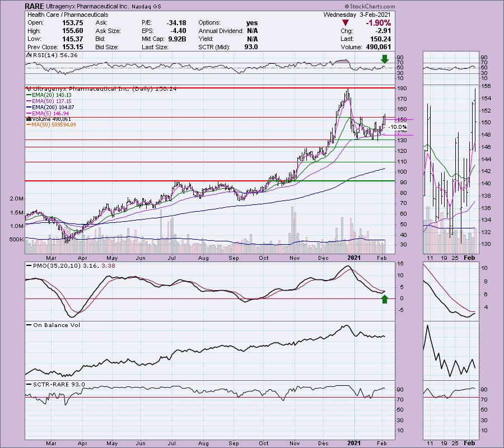Select the RARE ticker symbol in the header
The image size is (504, 448).
pyautogui.click(x=34, y=6)
